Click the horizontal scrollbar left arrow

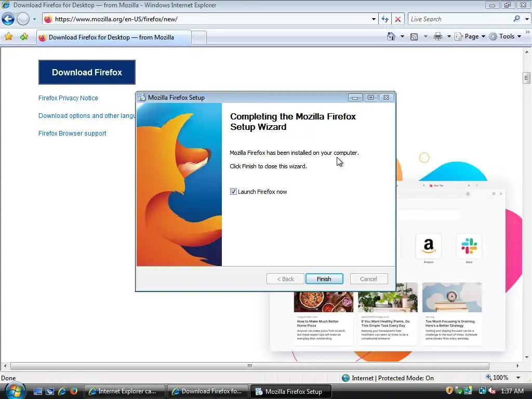[5, 366]
